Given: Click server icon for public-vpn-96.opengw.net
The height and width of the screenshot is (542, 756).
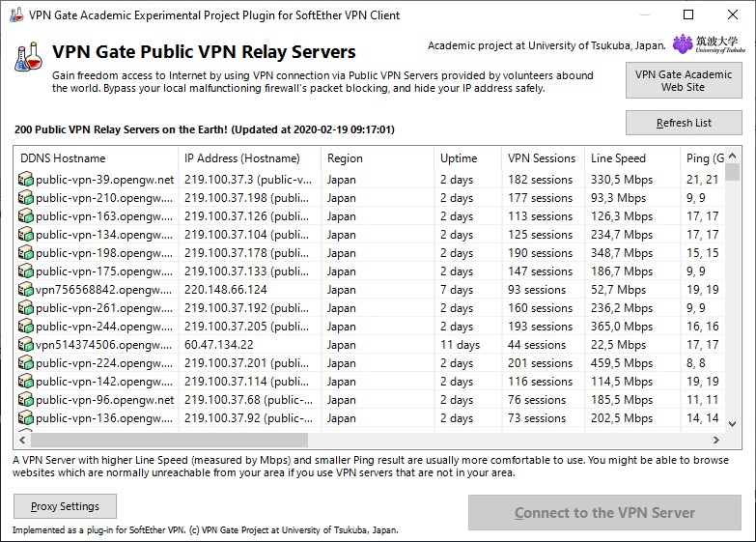Looking at the screenshot, I should click(x=26, y=400).
